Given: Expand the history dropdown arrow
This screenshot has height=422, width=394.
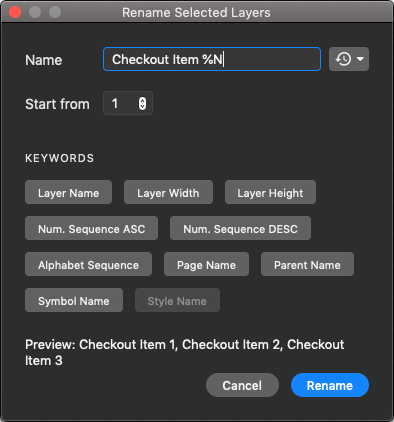Looking at the screenshot, I should [x=360, y=59].
